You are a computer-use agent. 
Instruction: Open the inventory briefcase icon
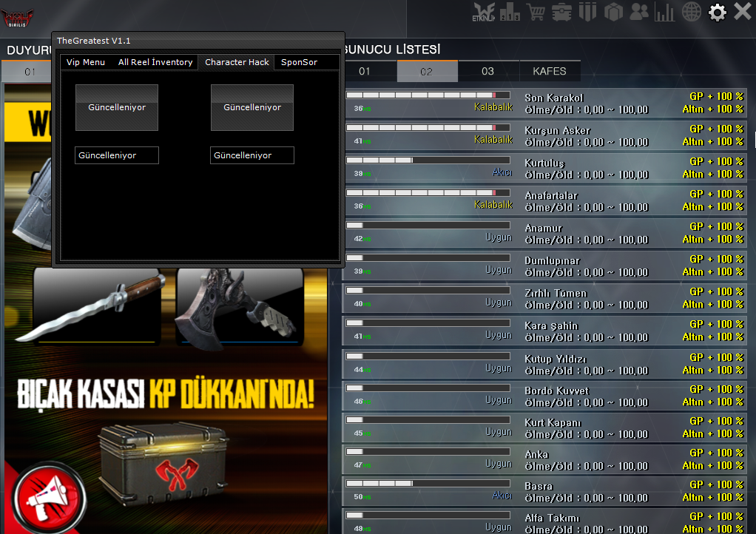pyautogui.click(x=561, y=12)
